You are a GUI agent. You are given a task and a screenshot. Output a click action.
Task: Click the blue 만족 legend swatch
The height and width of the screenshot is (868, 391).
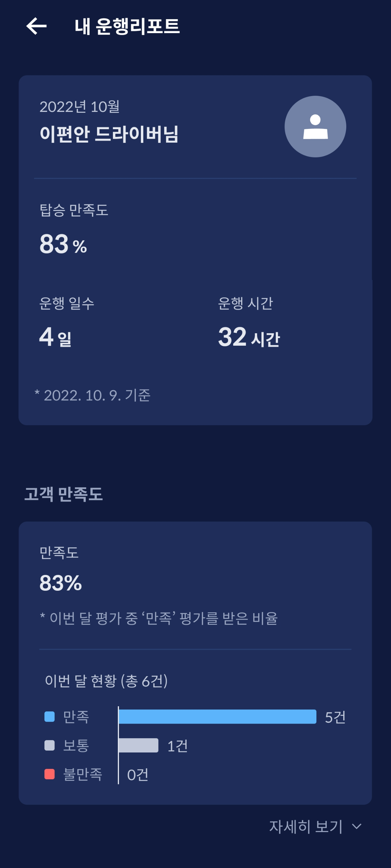[50, 716]
